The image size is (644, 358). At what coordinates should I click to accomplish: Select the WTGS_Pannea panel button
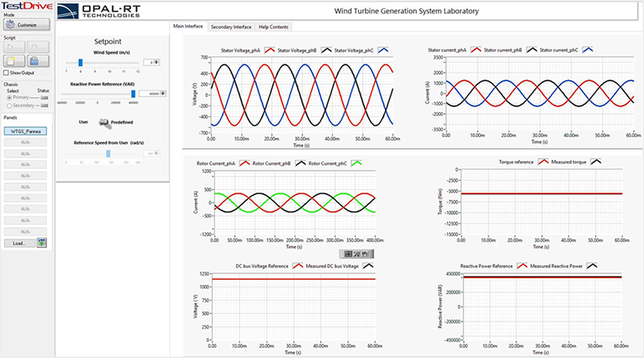point(26,131)
